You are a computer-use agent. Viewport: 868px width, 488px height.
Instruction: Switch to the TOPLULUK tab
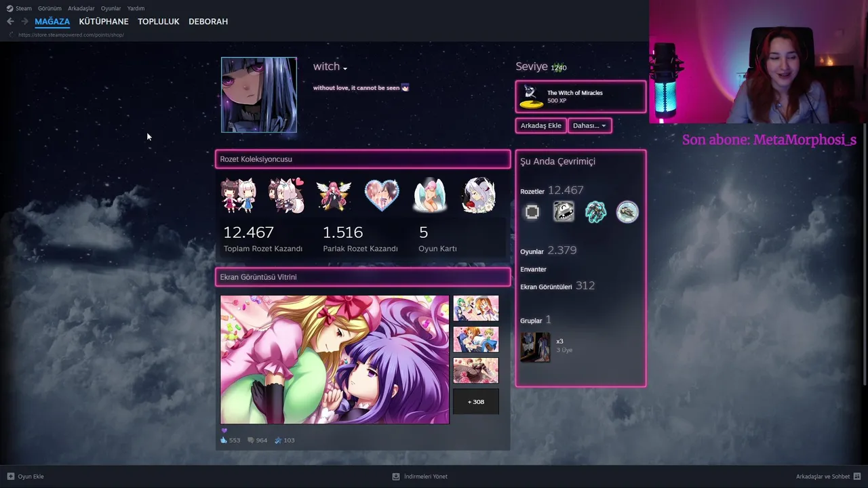159,22
